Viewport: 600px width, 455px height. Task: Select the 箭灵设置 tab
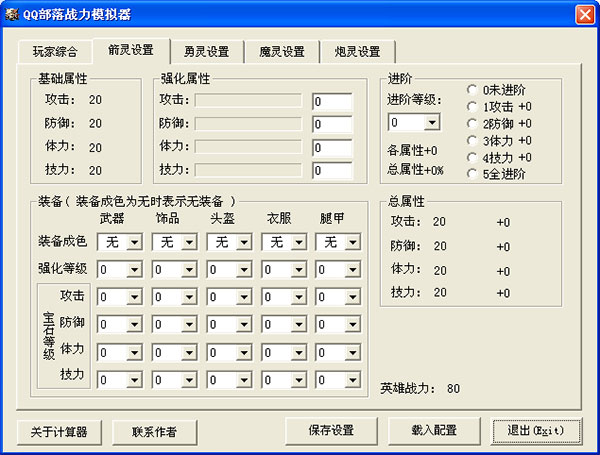click(131, 50)
